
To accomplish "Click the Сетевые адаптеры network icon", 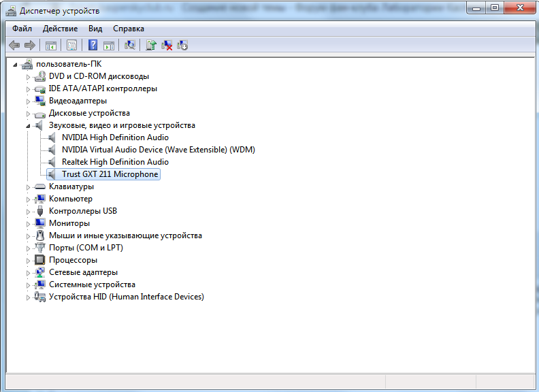I will [x=40, y=272].
